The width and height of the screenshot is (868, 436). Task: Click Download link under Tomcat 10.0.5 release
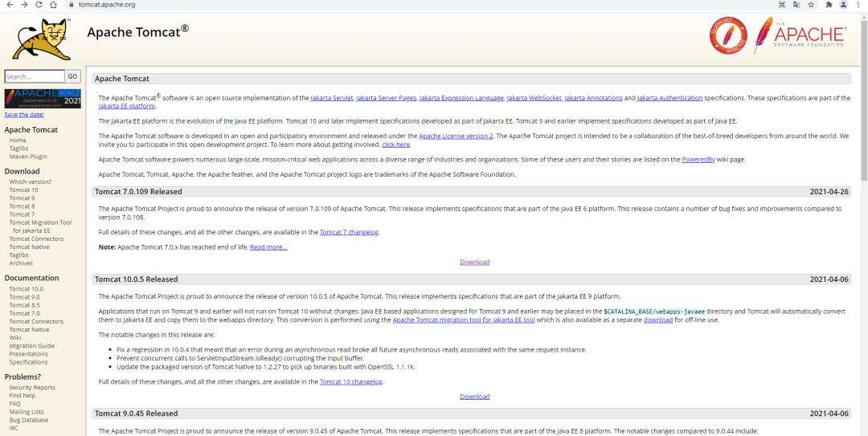(x=474, y=396)
